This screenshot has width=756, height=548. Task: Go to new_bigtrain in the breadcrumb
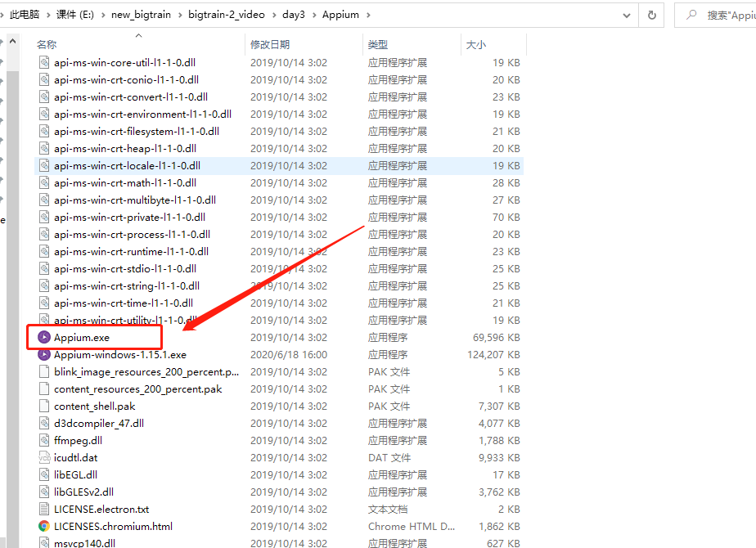point(141,15)
